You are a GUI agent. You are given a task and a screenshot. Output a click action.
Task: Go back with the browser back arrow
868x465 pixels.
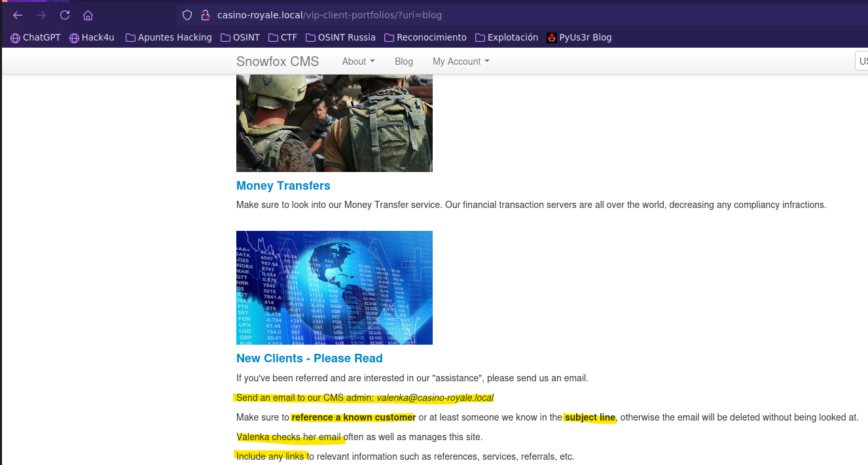[18, 15]
